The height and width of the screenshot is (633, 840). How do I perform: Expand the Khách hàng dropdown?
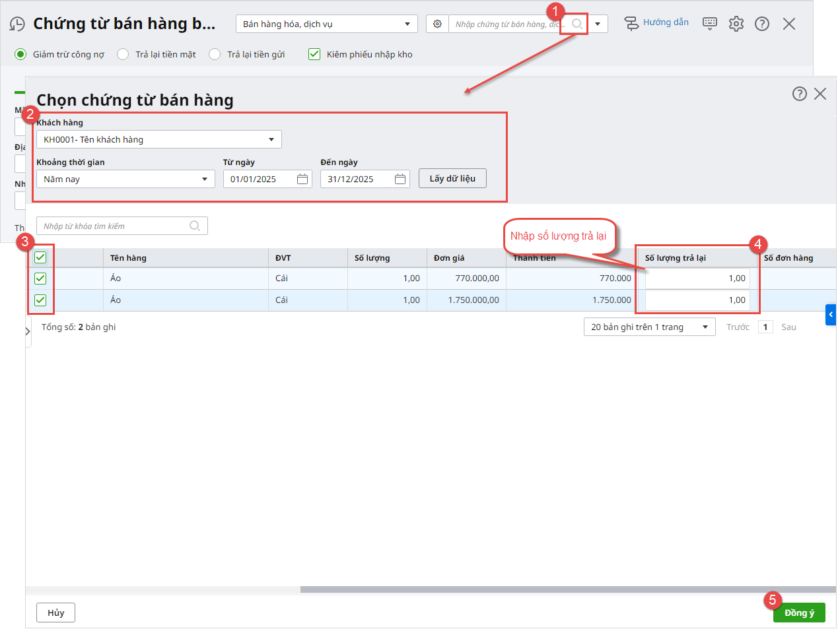(x=271, y=139)
